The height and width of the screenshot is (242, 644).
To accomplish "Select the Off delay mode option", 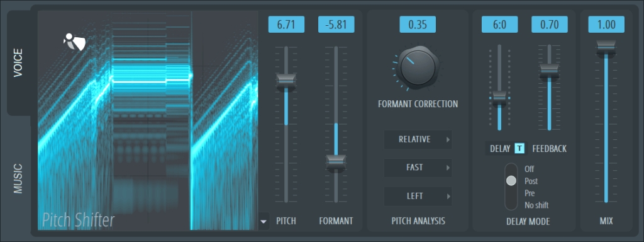I will pyautogui.click(x=530, y=169).
